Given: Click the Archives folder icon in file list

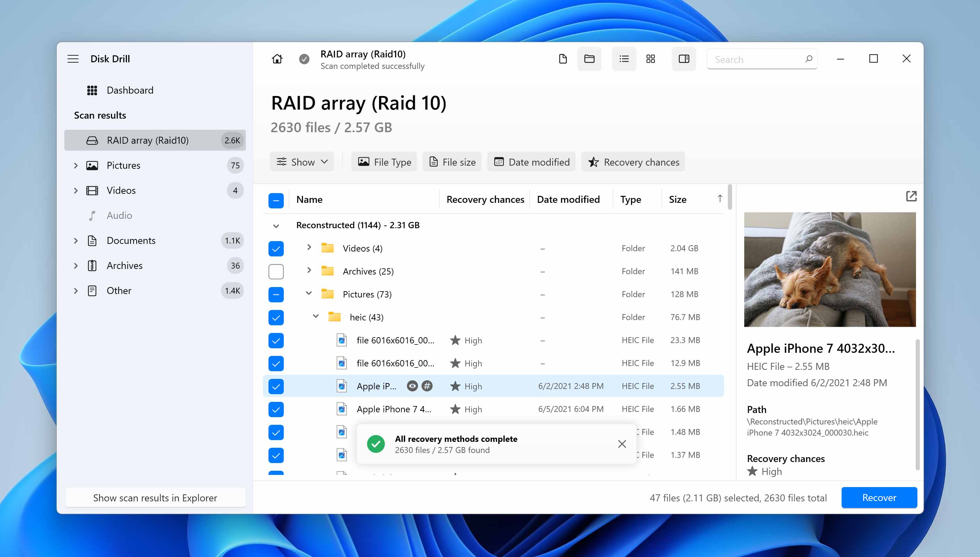Looking at the screenshot, I should click(327, 271).
